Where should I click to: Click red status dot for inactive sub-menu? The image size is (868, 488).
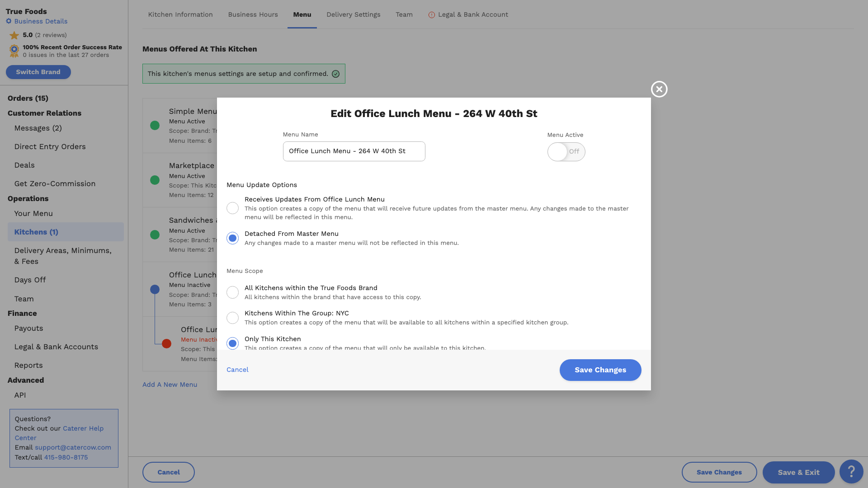point(166,344)
